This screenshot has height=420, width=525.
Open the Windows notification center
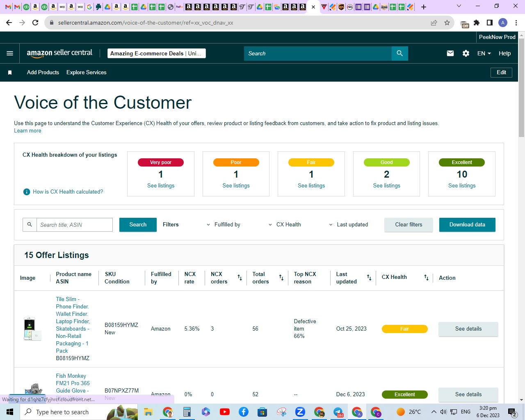pyautogui.click(x=512, y=412)
